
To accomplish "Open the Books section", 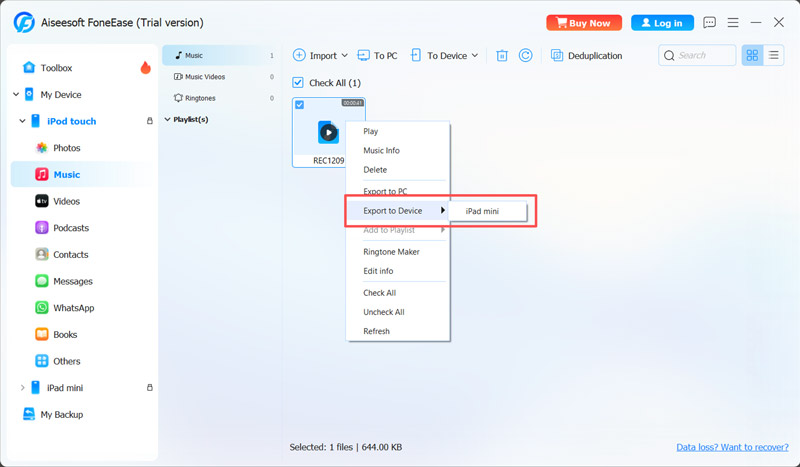I will coord(65,334).
